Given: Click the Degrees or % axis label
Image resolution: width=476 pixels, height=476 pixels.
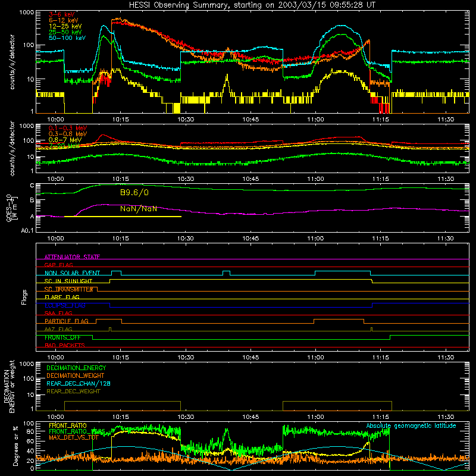Looking at the screenshot, I should (15, 446).
